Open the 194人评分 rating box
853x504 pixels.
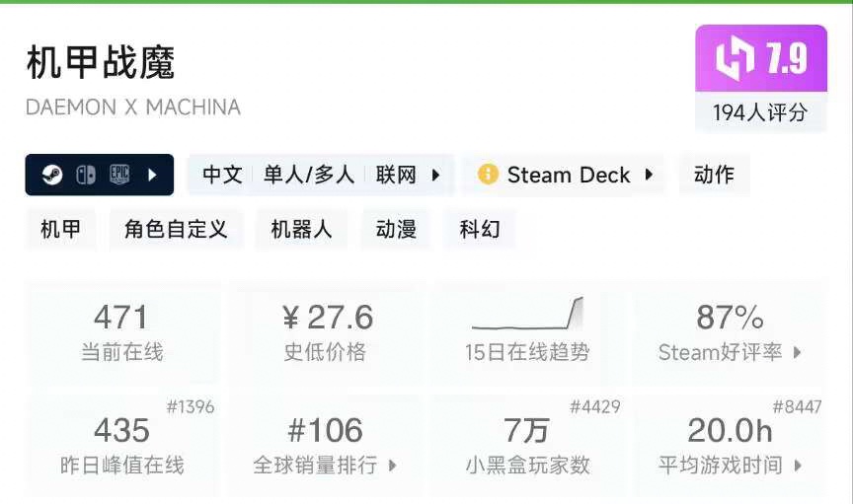tap(760, 112)
